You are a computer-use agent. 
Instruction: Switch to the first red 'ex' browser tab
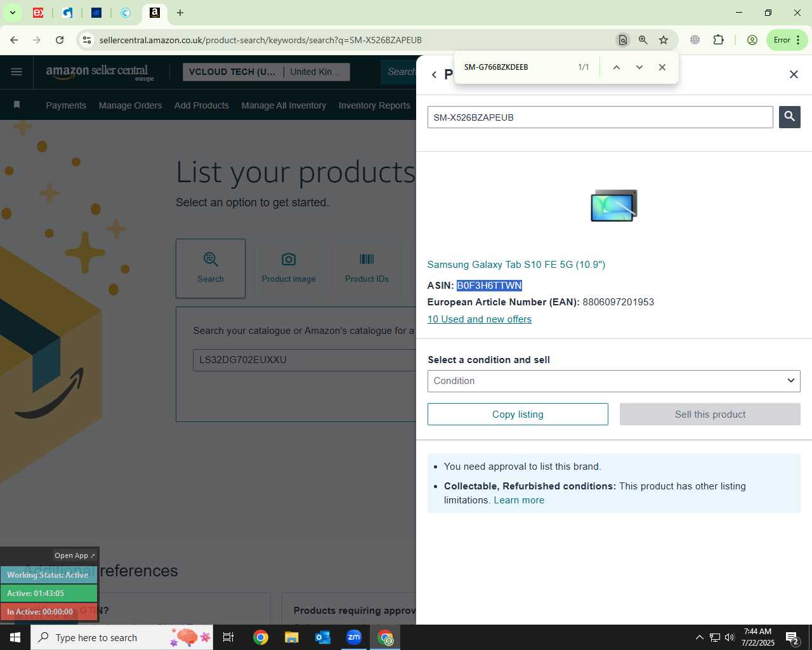38,13
